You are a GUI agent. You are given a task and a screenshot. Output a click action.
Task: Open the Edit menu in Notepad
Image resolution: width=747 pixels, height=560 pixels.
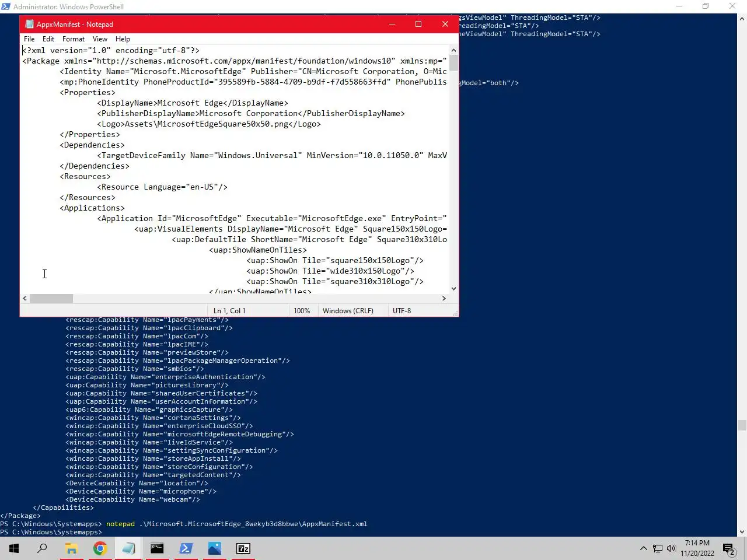[48, 39]
